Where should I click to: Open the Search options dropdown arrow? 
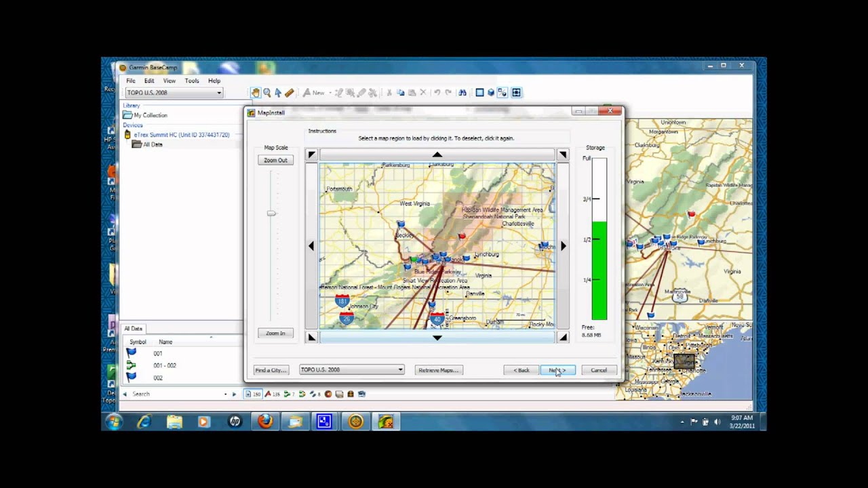(225, 394)
